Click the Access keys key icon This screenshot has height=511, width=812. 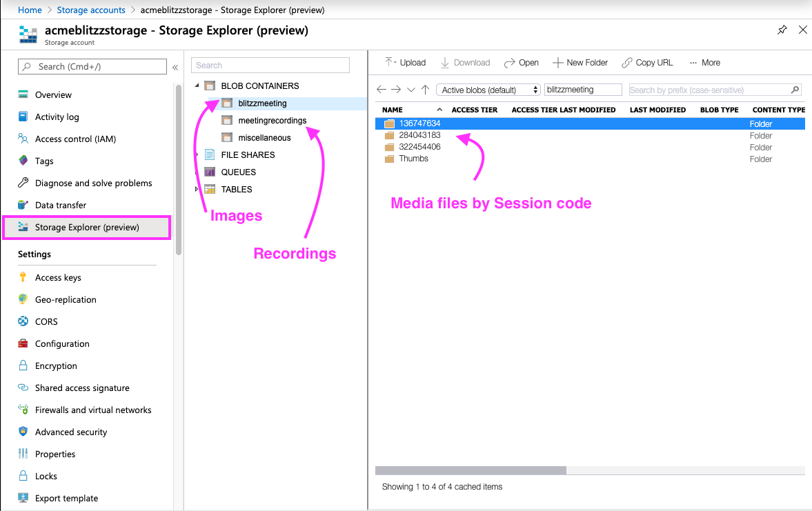[23, 277]
